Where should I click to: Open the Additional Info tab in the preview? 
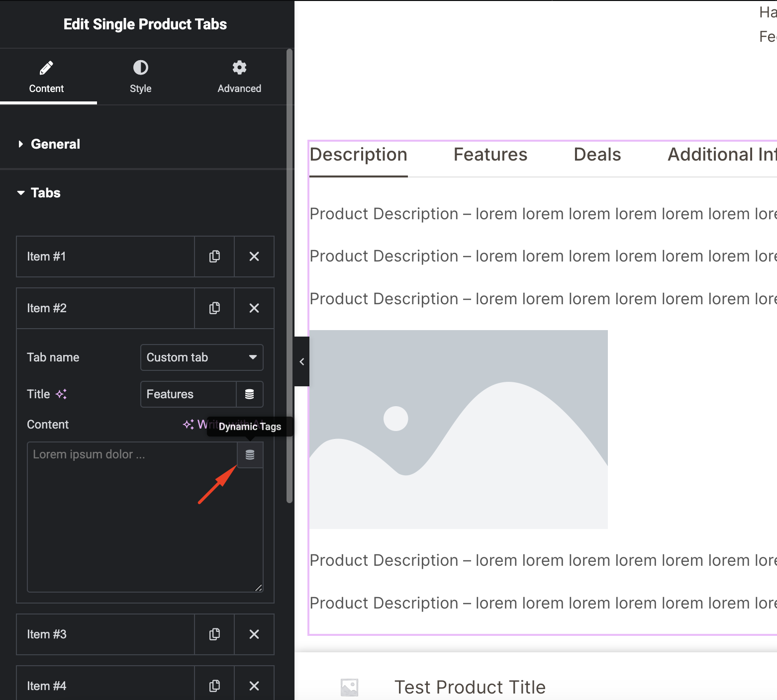point(722,155)
